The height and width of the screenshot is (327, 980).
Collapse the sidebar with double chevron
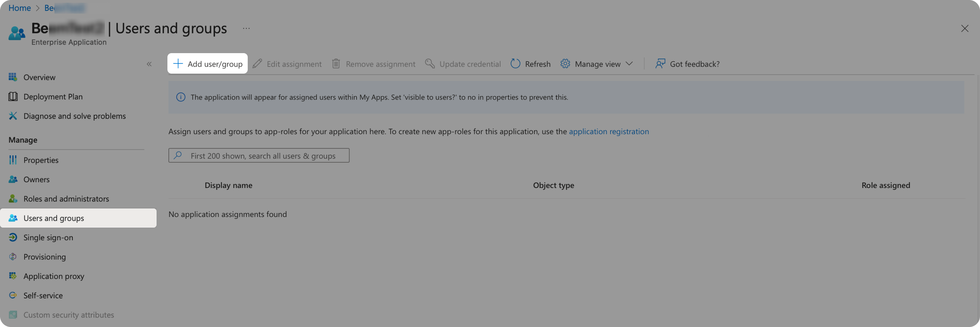pyautogui.click(x=149, y=64)
